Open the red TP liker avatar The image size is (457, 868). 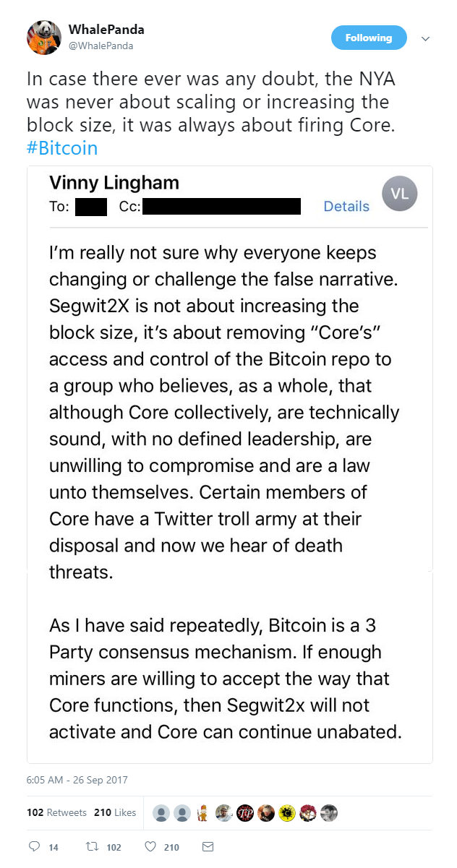coord(246,813)
